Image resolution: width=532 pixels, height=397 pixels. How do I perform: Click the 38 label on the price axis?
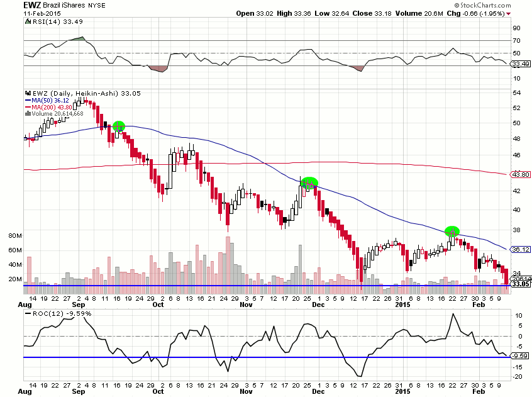[516, 230]
